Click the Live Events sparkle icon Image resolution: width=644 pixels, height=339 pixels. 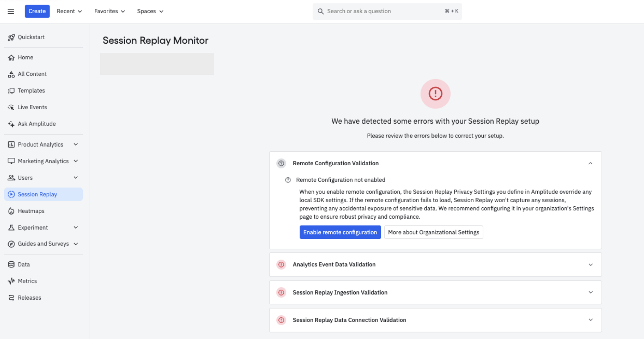click(11, 107)
